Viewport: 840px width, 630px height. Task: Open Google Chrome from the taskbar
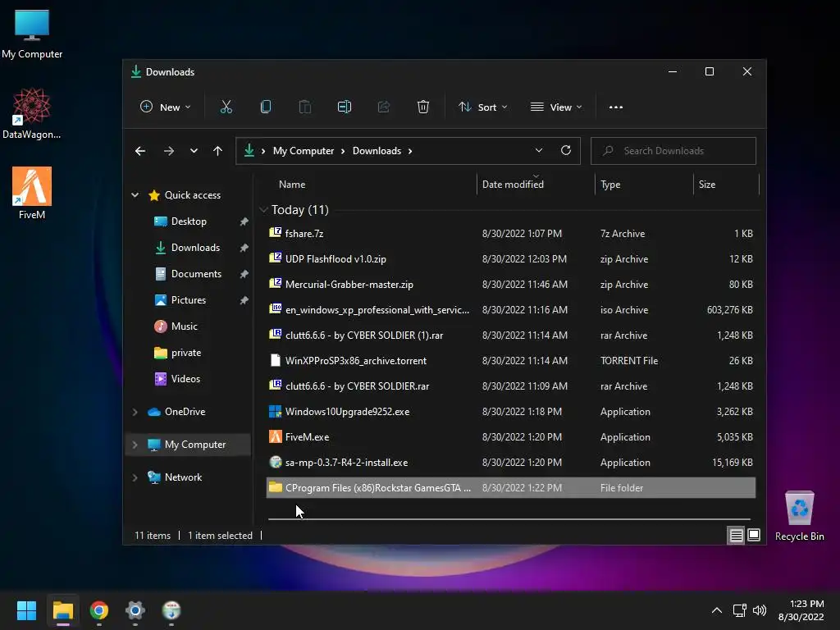tap(99, 610)
